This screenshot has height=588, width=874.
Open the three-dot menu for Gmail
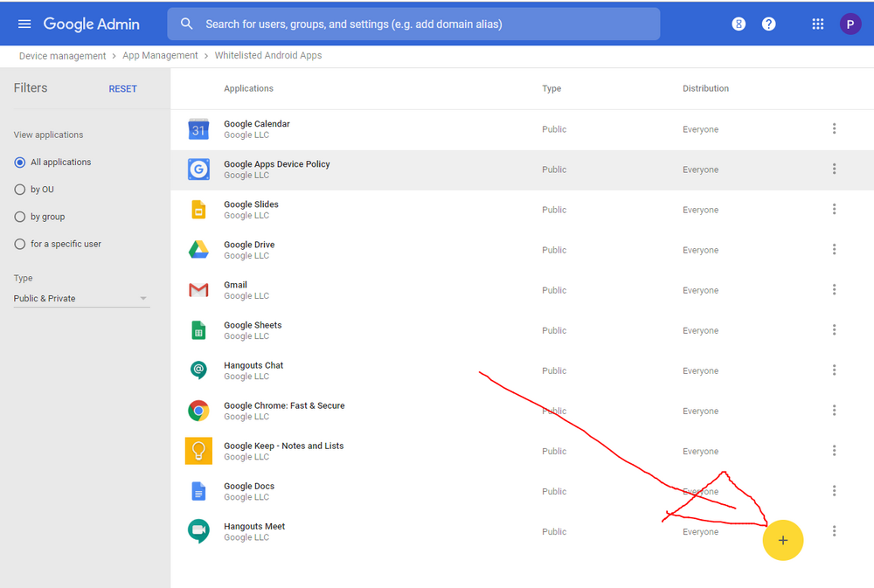coord(834,289)
